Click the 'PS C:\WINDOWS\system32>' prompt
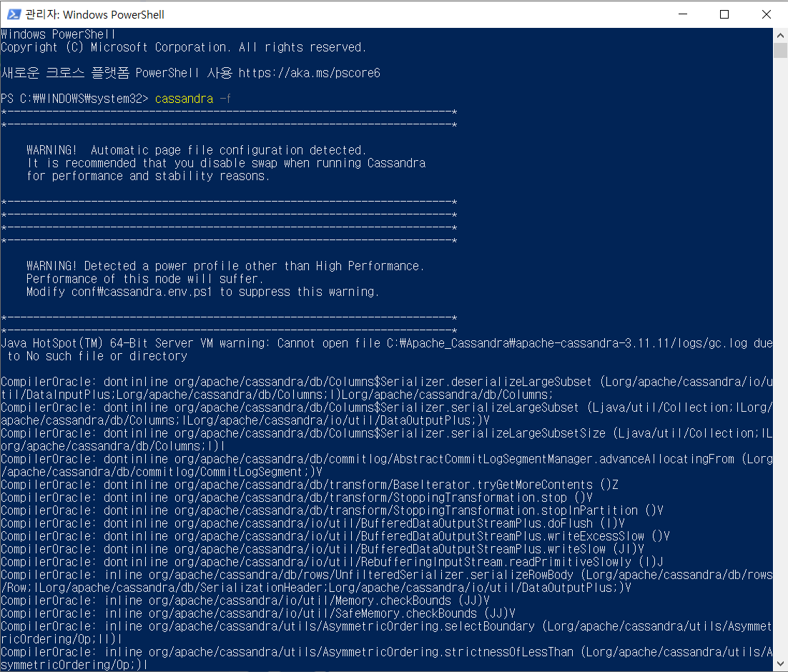 pyautogui.click(x=74, y=99)
